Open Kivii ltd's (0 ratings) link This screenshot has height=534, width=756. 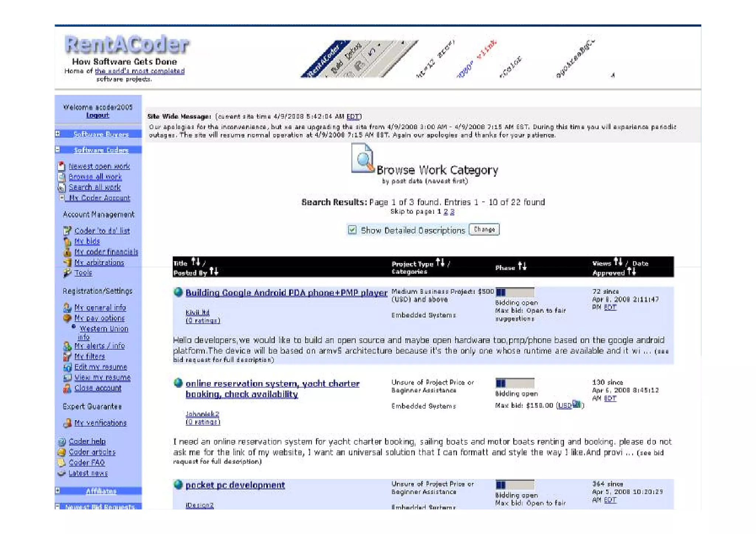(x=203, y=320)
